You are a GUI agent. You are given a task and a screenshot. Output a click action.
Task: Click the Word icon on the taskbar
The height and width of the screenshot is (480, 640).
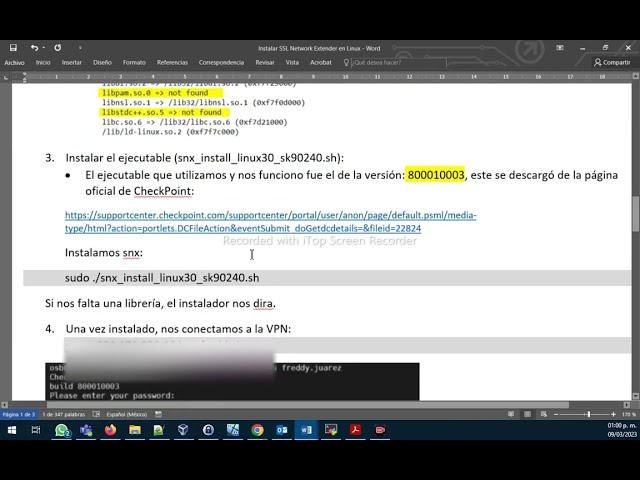pyautogui.click(x=306, y=430)
